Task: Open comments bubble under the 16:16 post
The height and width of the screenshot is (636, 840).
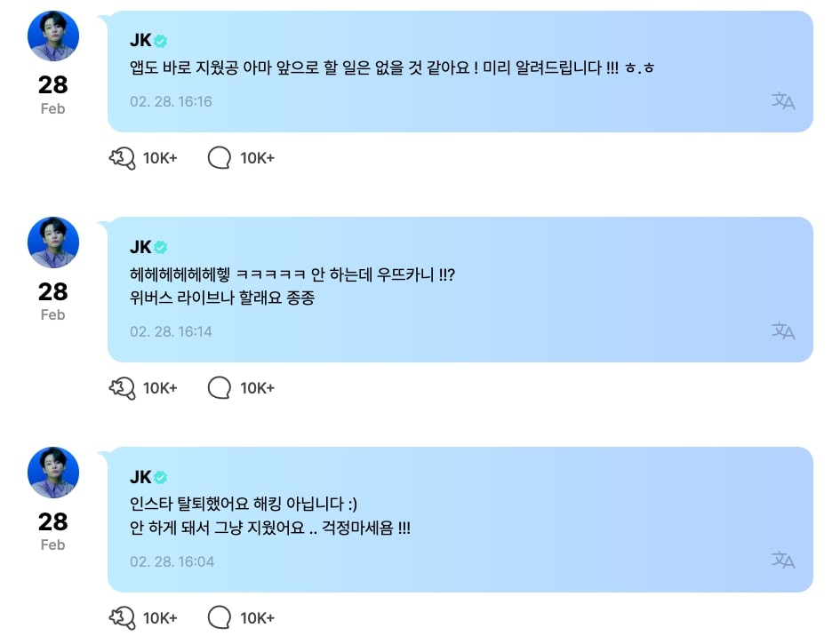Action: coord(219,158)
